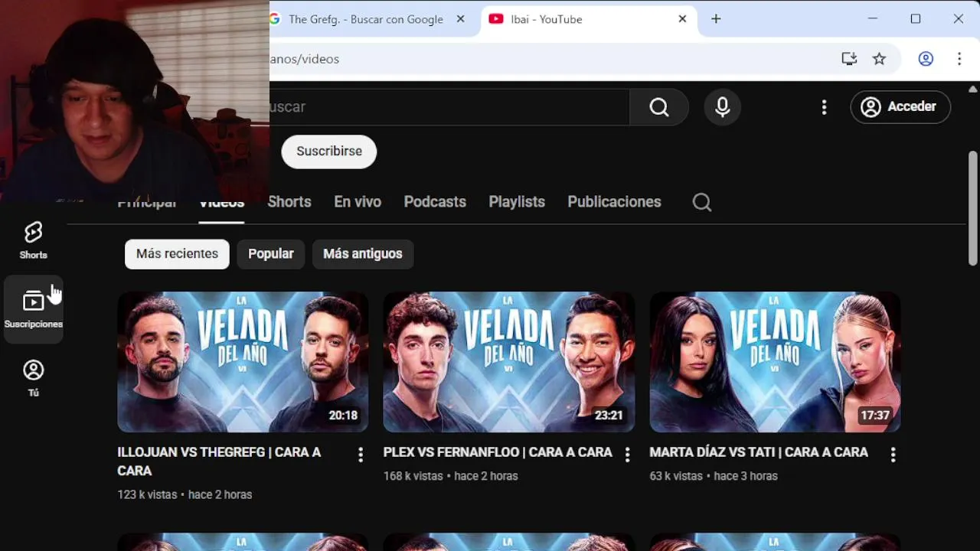Click '123 k vistas • hace 2 horas' text
Image resolution: width=980 pixels, height=551 pixels.
185,494
